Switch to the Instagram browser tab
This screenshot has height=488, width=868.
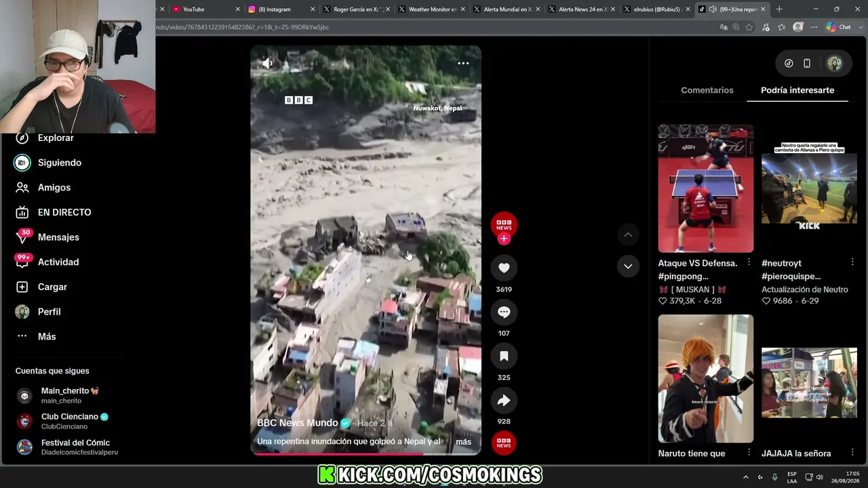click(279, 9)
